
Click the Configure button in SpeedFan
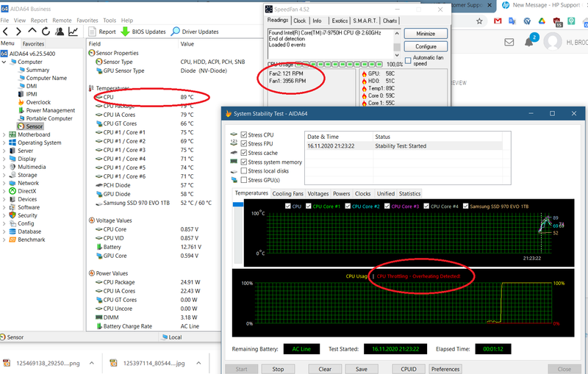pos(426,46)
